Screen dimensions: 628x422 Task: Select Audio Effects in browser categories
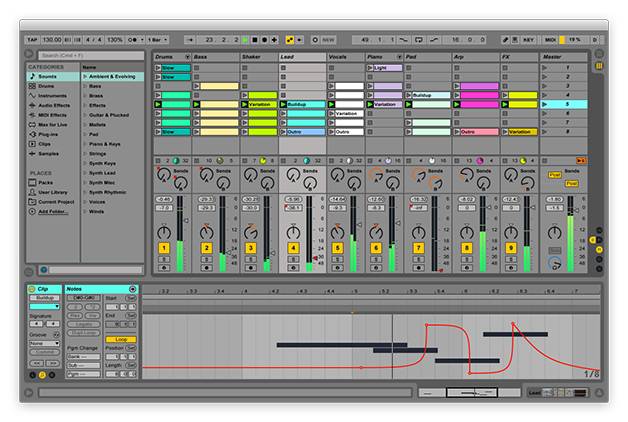point(55,105)
